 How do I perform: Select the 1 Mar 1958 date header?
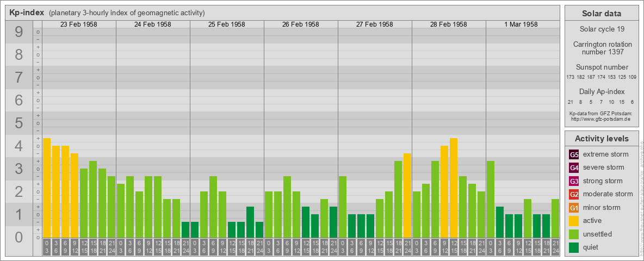(x=521, y=24)
